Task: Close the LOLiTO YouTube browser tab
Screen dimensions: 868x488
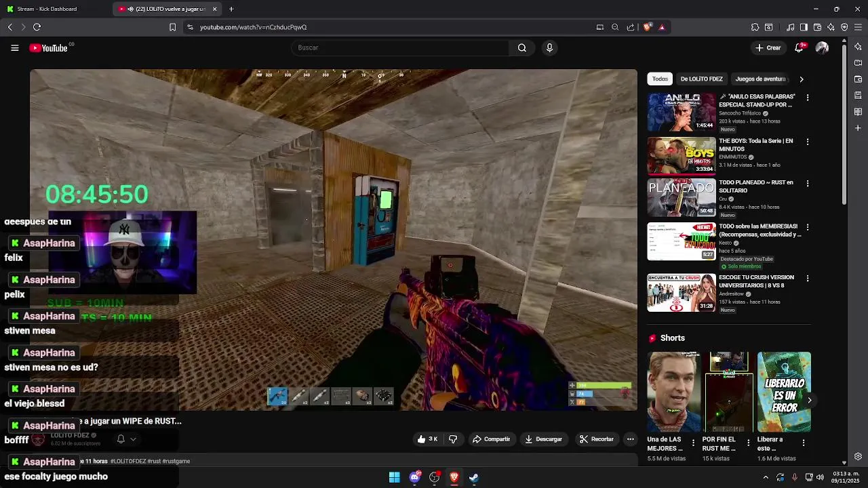Action: pyautogui.click(x=214, y=9)
